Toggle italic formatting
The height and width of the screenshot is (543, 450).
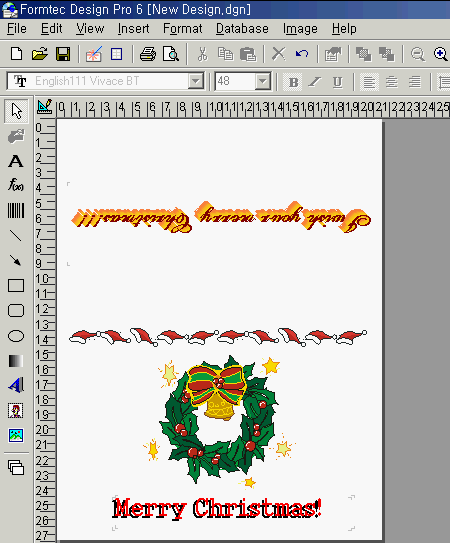[x=315, y=82]
